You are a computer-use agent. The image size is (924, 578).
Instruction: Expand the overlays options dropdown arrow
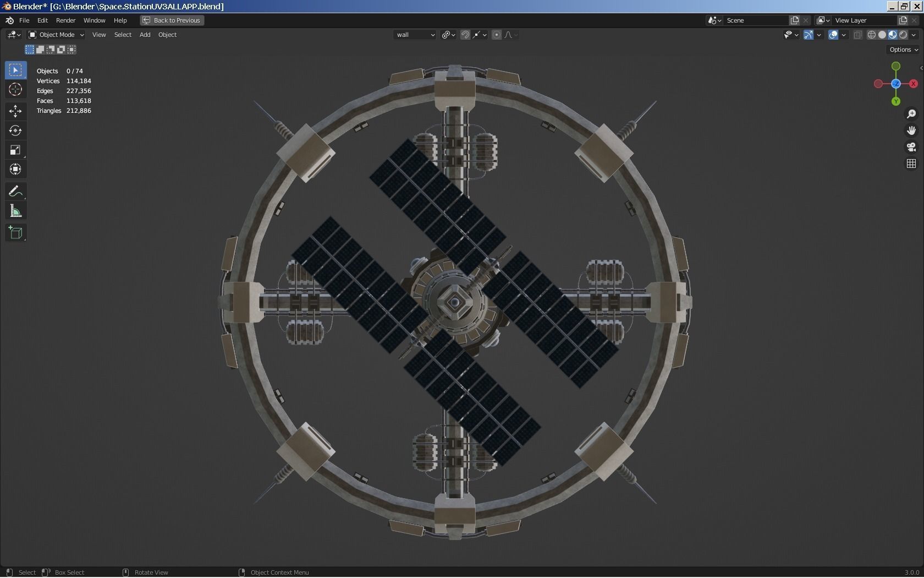(844, 35)
